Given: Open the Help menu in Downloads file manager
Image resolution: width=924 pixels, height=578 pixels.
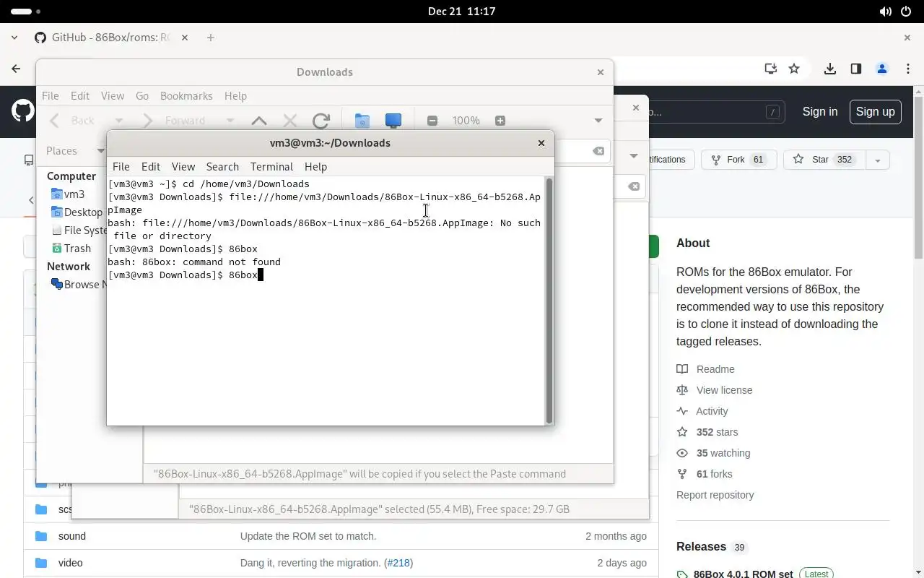Looking at the screenshot, I should click(235, 95).
